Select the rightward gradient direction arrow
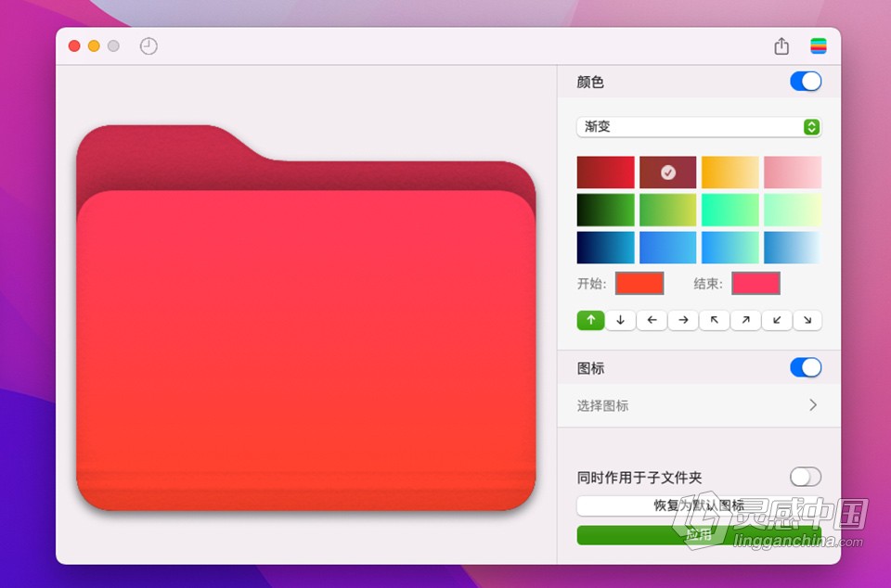The height and width of the screenshot is (588, 891). (683, 320)
